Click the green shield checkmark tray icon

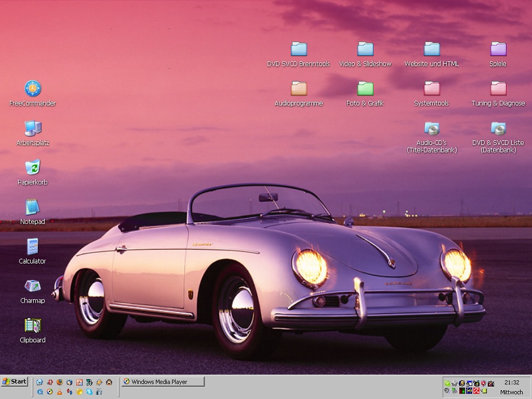447,384
